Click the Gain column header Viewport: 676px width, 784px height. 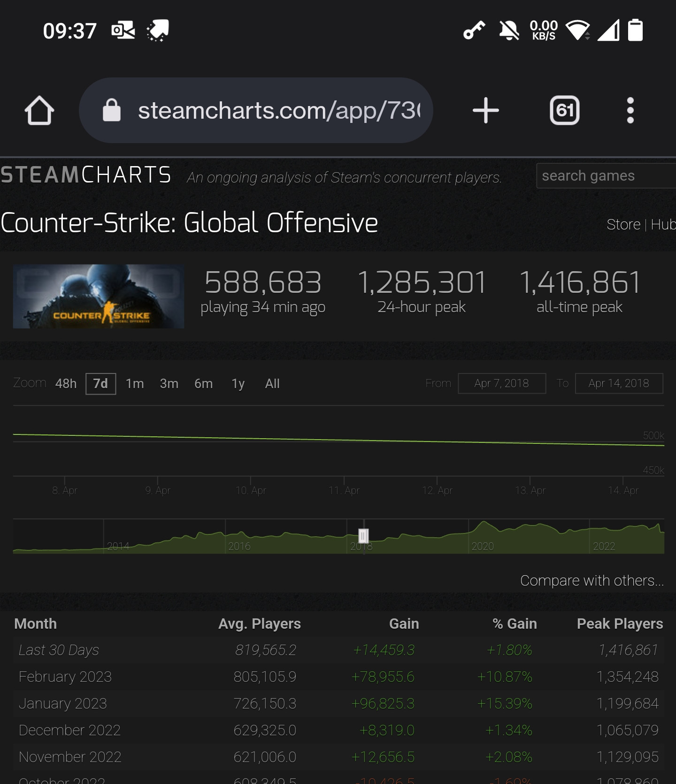click(404, 624)
